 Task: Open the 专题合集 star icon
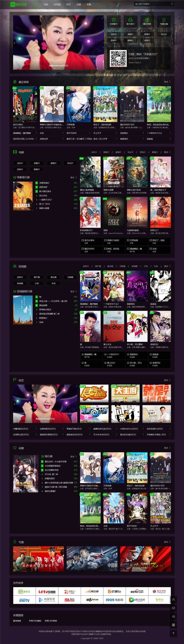(x=164, y=20)
